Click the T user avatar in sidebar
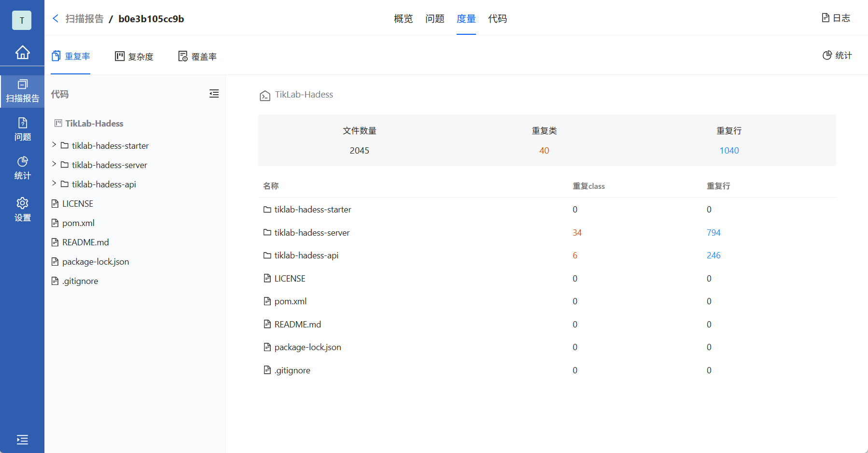The height and width of the screenshot is (453, 868). tap(22, 20)
